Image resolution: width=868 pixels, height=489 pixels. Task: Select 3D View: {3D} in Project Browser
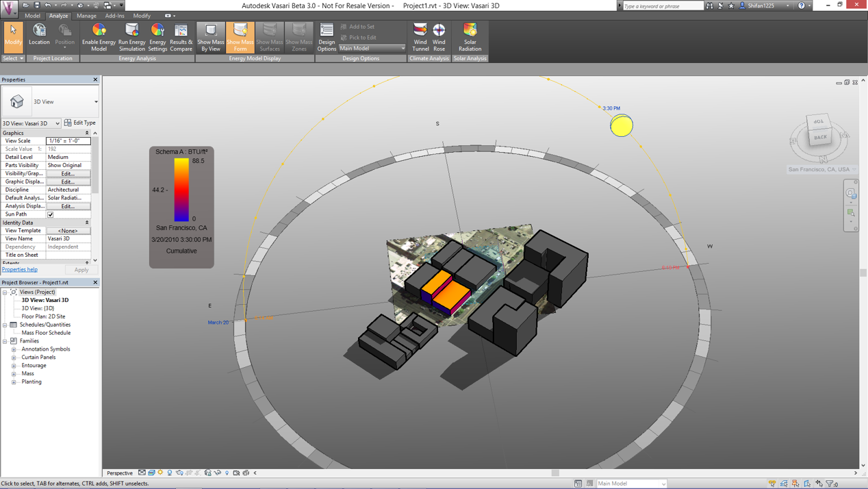38,308
